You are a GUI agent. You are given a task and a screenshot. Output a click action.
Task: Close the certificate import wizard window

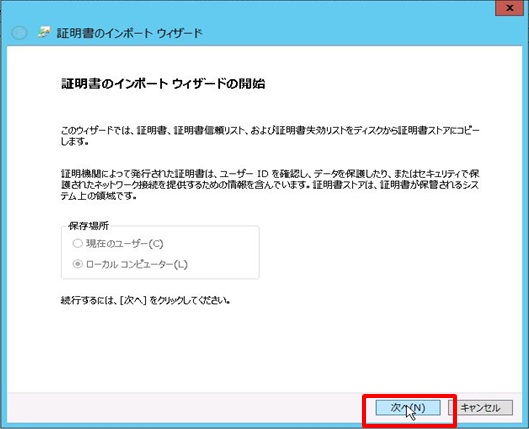tap(509, 8)
